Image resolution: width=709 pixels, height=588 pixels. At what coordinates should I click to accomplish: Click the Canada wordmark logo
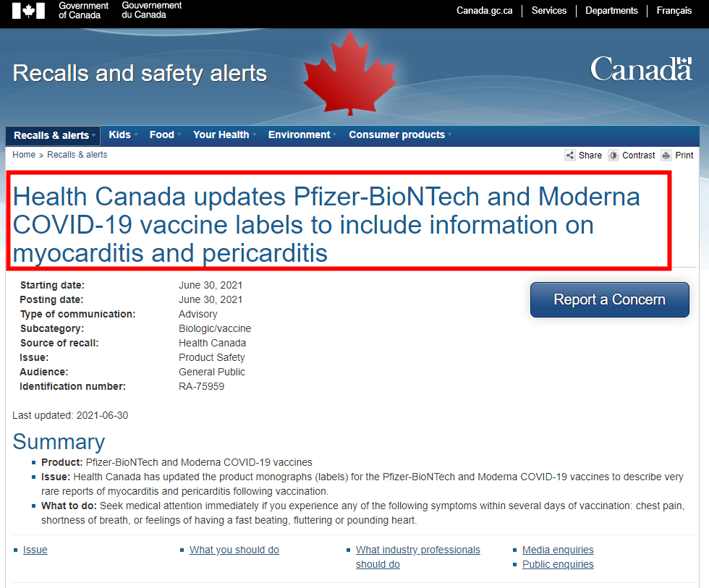coord(641,69)
